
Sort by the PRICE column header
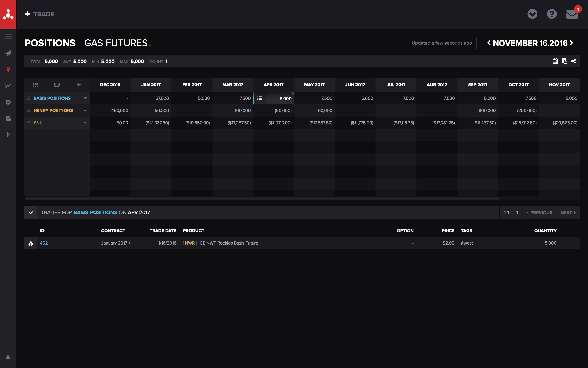448,230
